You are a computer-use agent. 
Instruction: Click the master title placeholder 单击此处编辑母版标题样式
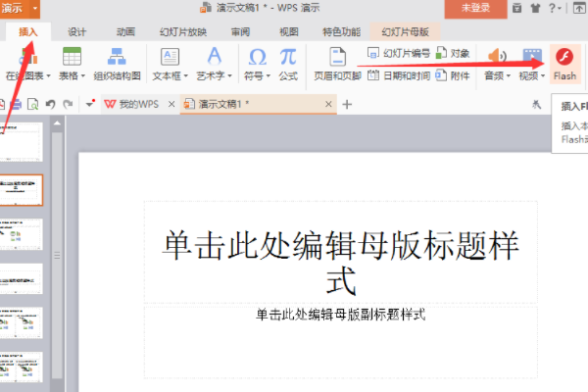(340, 252)
